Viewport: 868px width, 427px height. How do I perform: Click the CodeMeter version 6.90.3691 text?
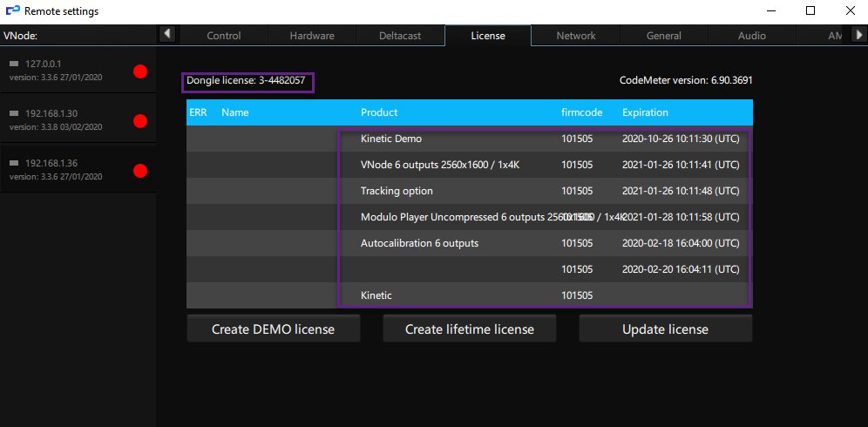coord(686,80)
